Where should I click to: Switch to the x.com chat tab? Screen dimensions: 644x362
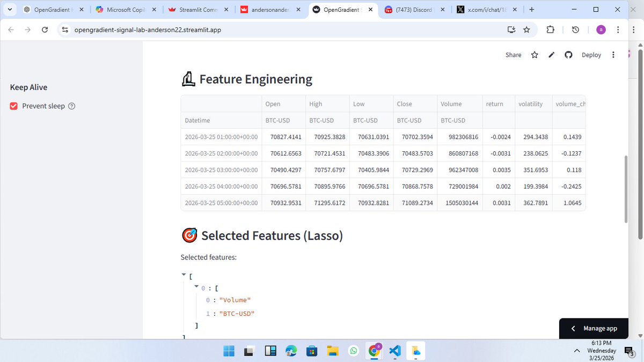tap(486, 10)
